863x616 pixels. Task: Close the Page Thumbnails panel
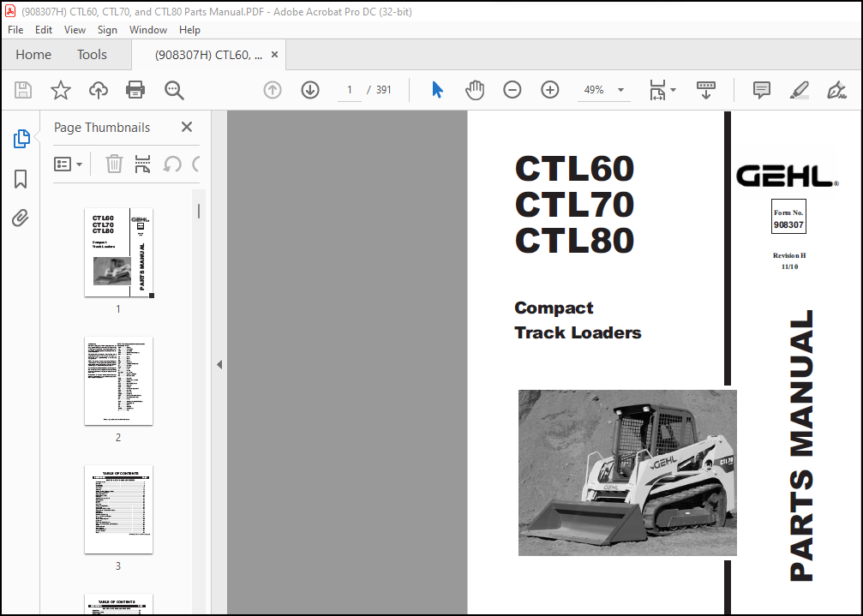pyautogui.click(x=187, y=127)
